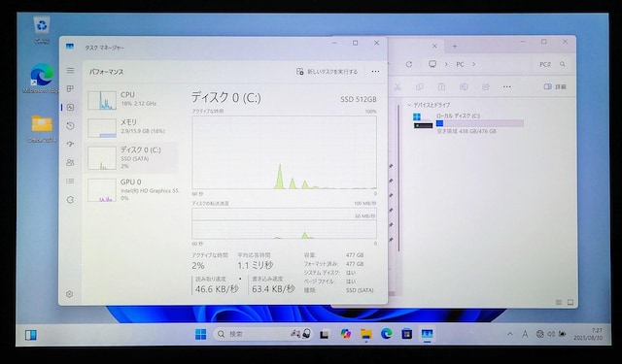Show hidden system tray icons
622x364 pixels.
pyautogui.click(x=509, y=334)
